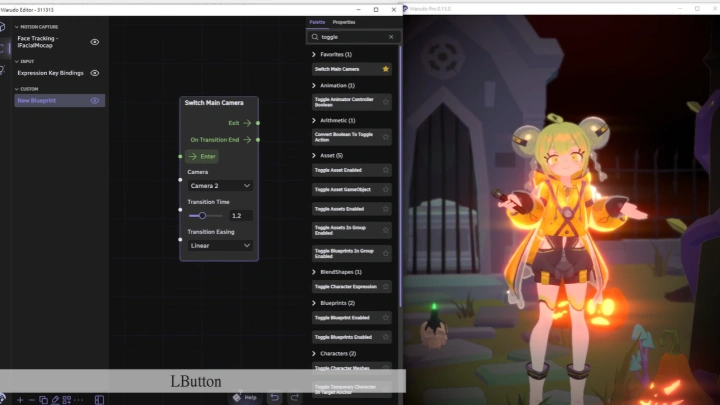Remove blueprint with minus icon
The image size is (720, 405).
point(31,400)
